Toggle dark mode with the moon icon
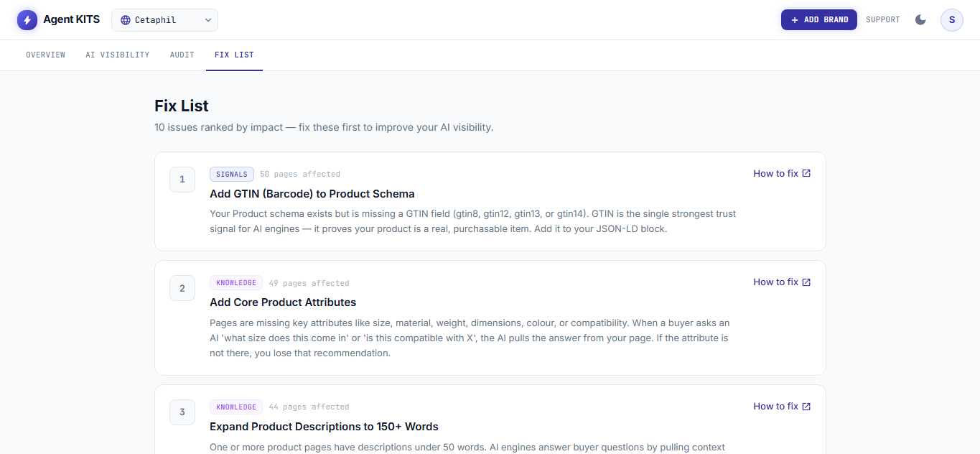The image size is (980, 454). click(x=920, y=20)
